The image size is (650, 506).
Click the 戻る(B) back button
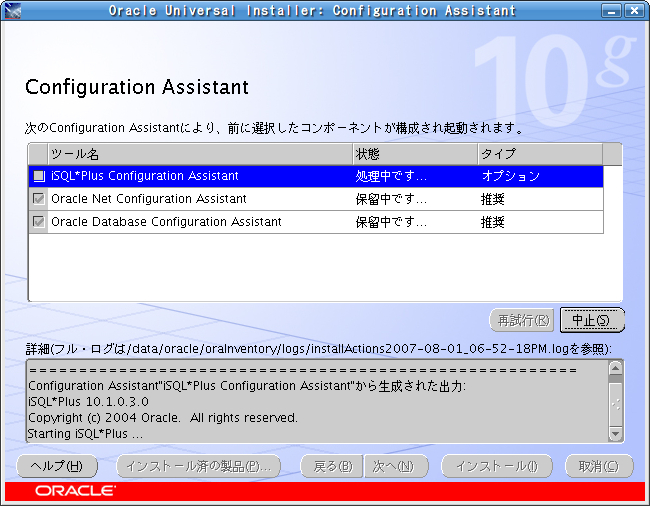pos(332,466)
